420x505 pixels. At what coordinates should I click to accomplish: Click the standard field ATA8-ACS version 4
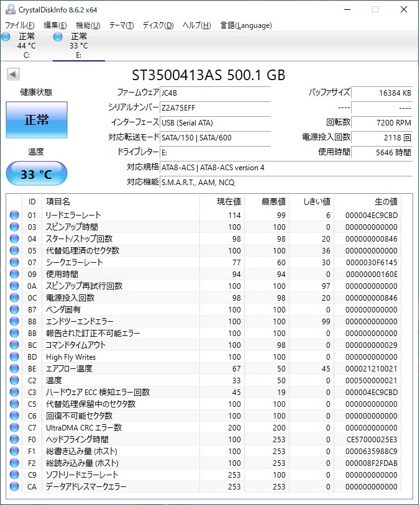[x=286, y=168]
